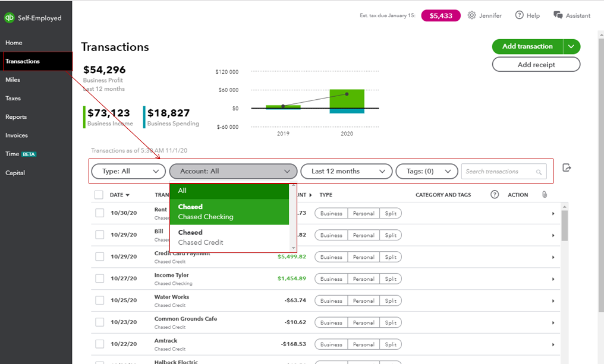
Task: Split the Credit Card Payment transaction
Action: point(391,257)
